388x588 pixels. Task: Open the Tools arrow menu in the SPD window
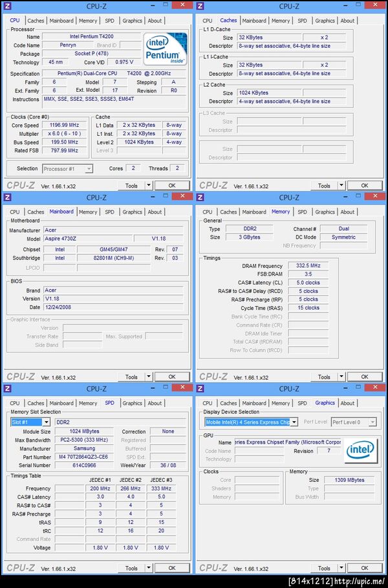[149, 568]
